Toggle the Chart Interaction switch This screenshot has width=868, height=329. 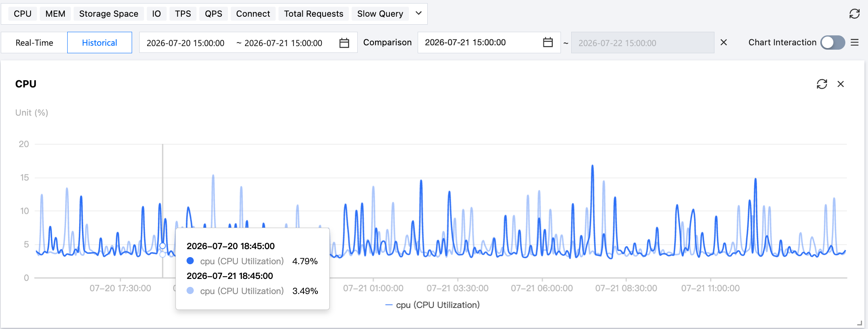pyautogui.click(x=833, y=43)
